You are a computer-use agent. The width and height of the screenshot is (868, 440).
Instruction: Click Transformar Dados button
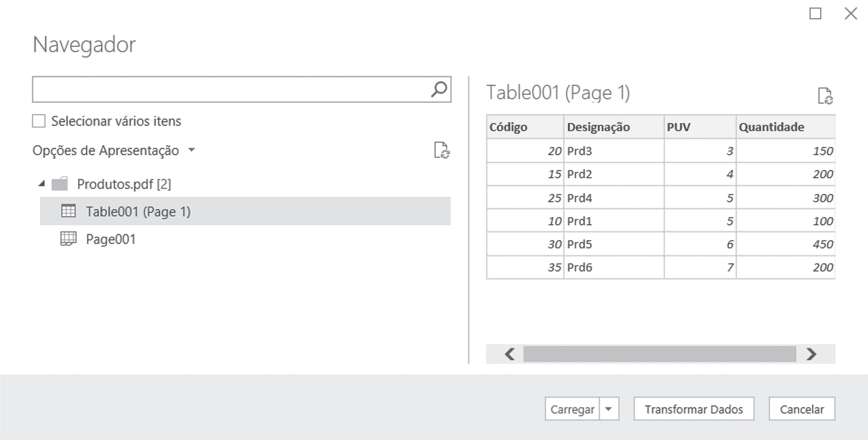694,409
